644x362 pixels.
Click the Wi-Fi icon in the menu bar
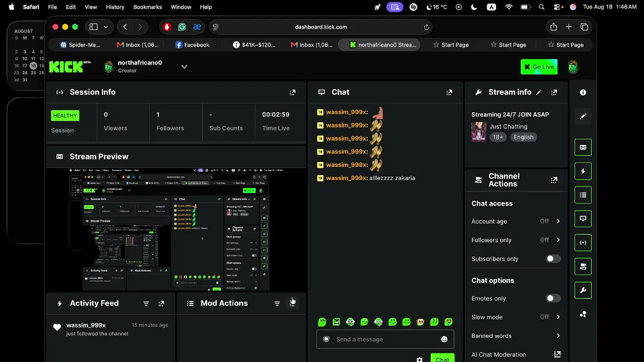(509, 7)
